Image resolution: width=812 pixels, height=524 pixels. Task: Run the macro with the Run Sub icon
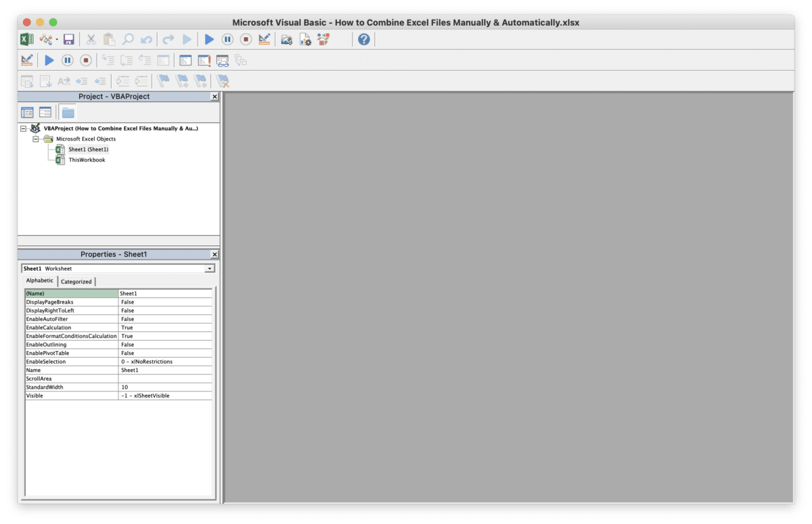tap(209, 39)
